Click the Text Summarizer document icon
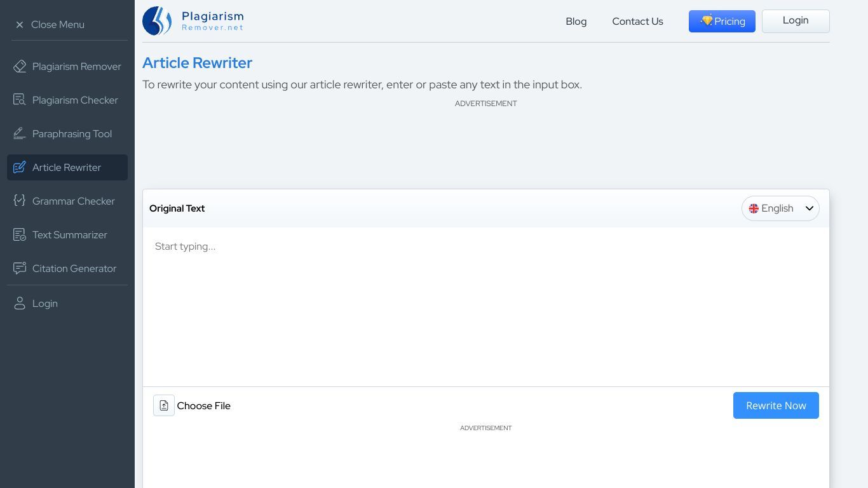The width and height of the screenshot is (868, 488). 20,234
